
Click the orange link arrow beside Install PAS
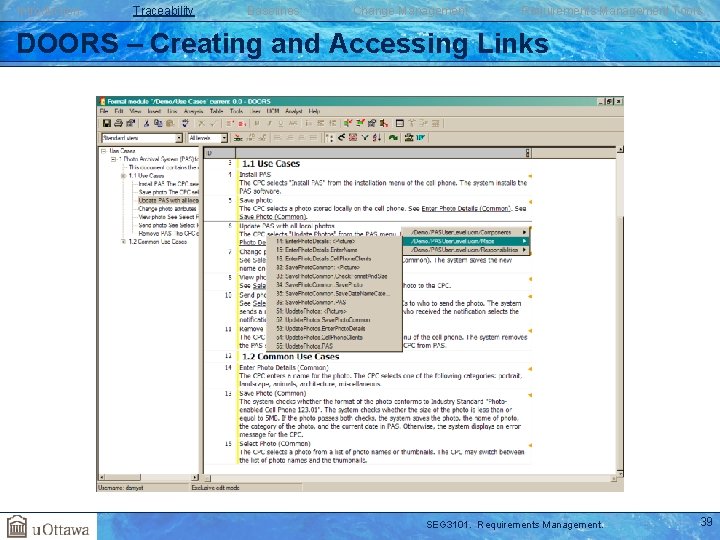530,176
